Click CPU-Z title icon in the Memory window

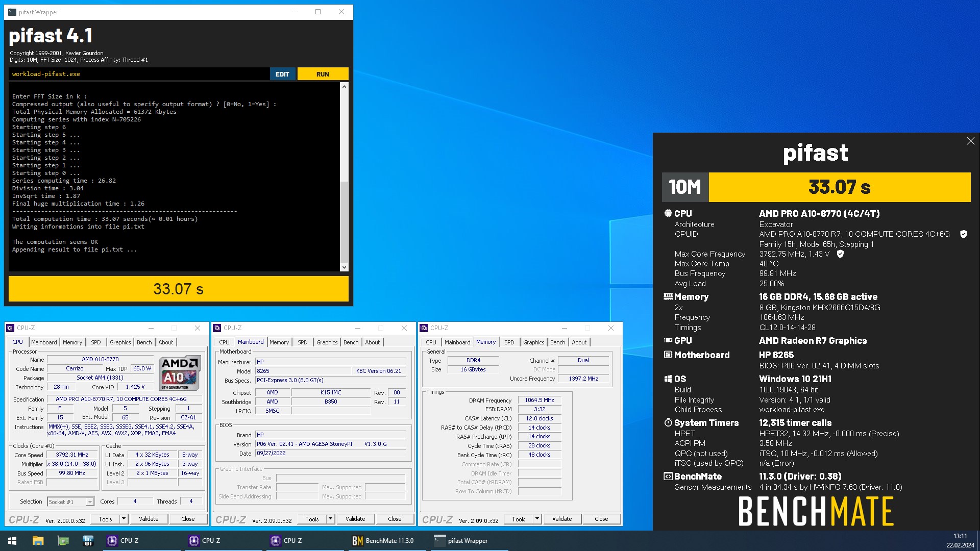coord(424,328)
